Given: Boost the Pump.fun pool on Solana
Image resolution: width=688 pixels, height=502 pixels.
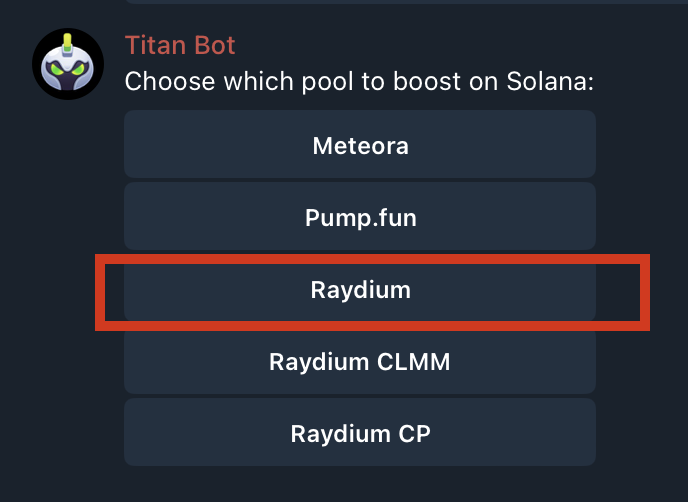Looking at the screenshot, I should pyautogui.click(x=360, y=216).
